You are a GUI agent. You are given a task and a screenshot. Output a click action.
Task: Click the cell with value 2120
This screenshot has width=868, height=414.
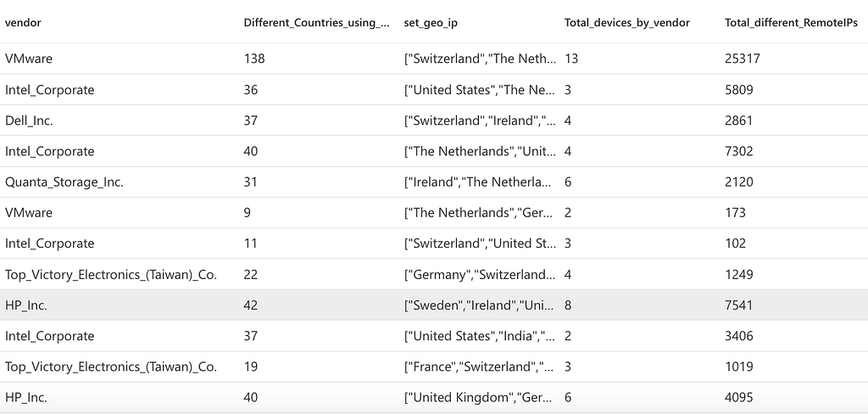point(739,182)
